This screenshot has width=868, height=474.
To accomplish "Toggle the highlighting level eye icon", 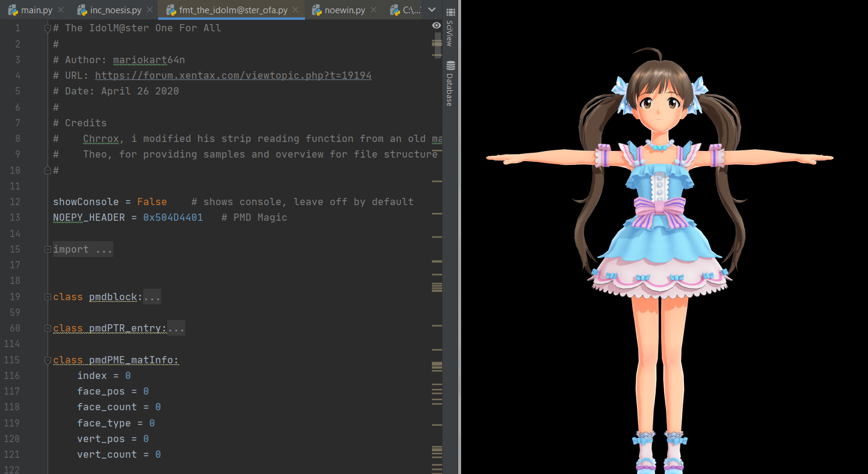I will click(436, 26).
